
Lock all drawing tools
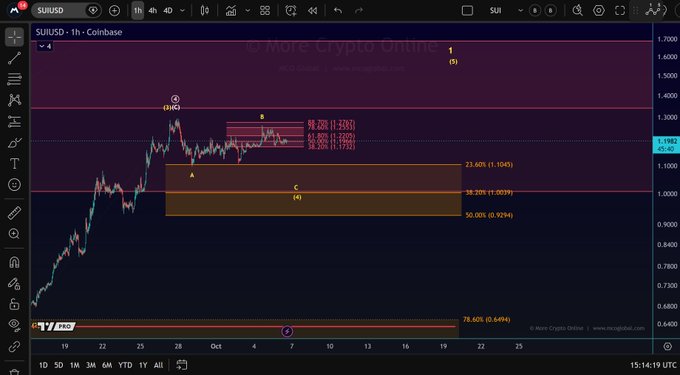point(14,304)
